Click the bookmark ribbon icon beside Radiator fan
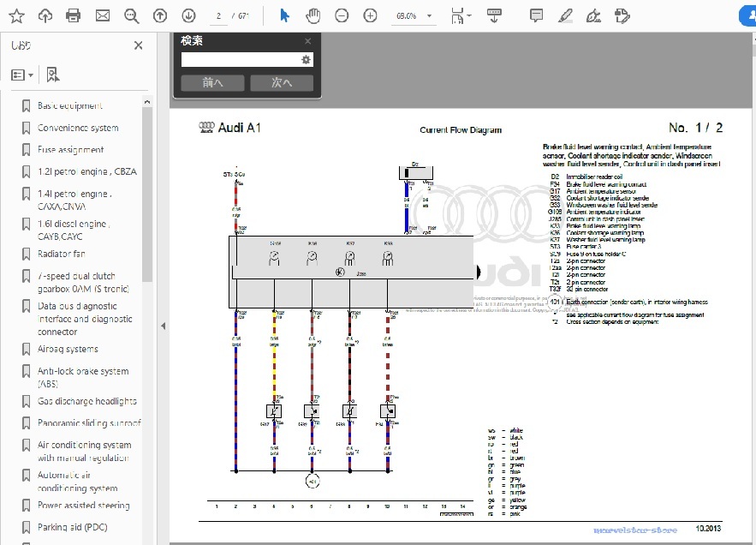The height and width of the screenshot is (545, 756). (x=26, y=255)
